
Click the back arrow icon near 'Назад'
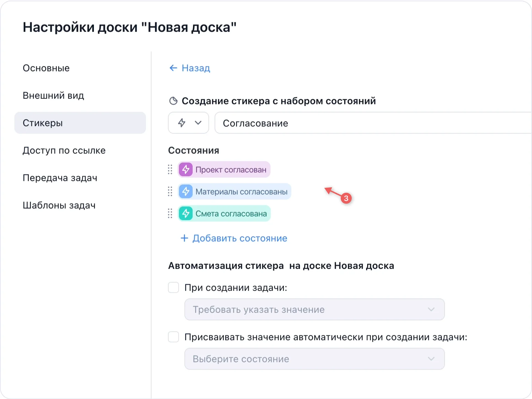tap(173, 68)
